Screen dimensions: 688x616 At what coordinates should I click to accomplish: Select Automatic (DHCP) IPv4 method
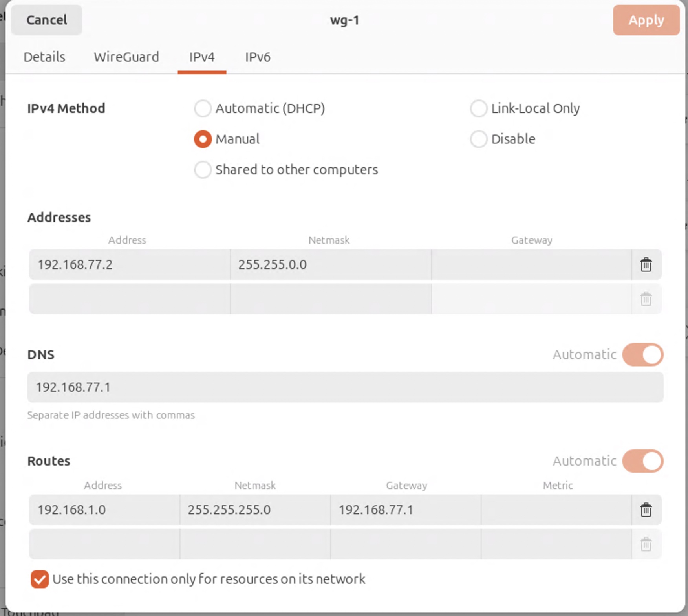coord(203,108)
